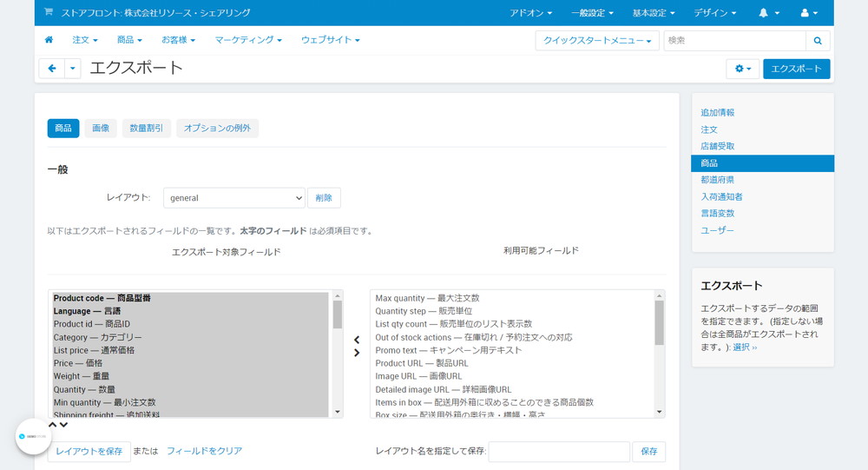
Task: Click the search magnifier button
Action: [x=818, y=41]
